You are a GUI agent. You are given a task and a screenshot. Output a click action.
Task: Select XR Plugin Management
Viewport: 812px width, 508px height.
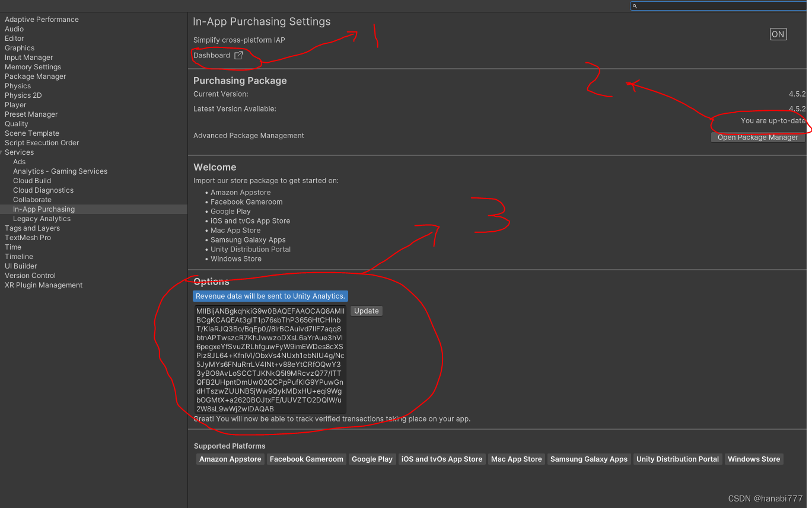[44, 285]
